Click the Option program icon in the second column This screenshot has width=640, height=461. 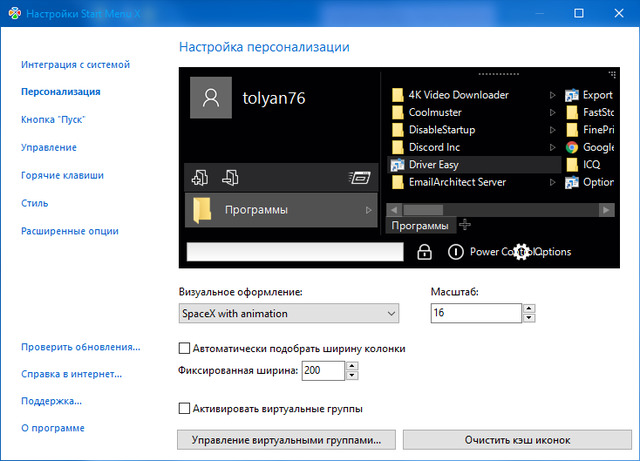[572, 182]
